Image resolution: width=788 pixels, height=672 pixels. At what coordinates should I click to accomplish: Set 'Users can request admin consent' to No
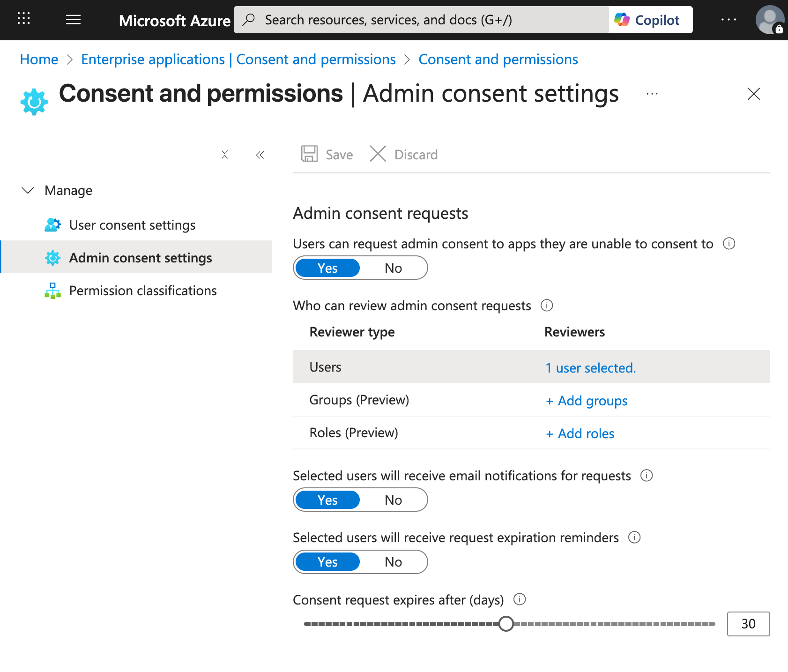coord(394,268)
